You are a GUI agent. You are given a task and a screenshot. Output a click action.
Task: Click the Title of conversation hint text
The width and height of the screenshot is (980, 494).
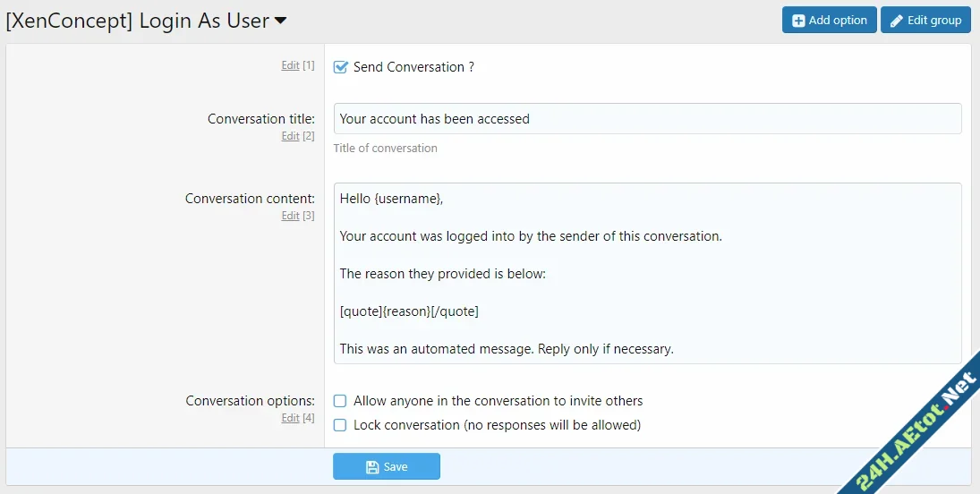(x=386, y=149)
